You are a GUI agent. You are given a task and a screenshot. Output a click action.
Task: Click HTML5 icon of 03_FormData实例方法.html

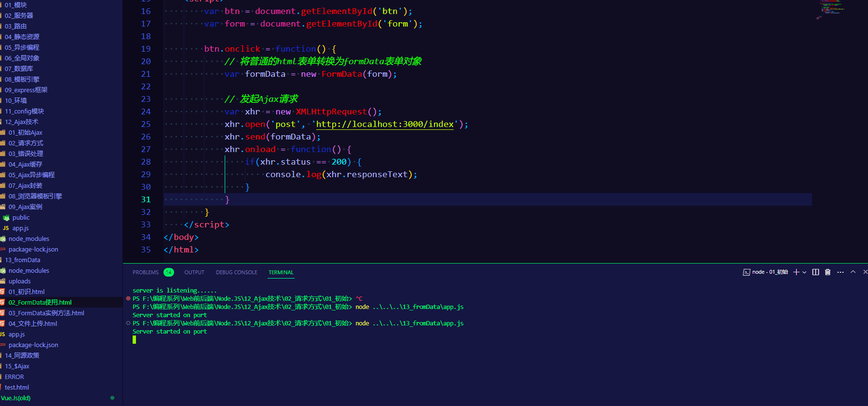[2, 313]
